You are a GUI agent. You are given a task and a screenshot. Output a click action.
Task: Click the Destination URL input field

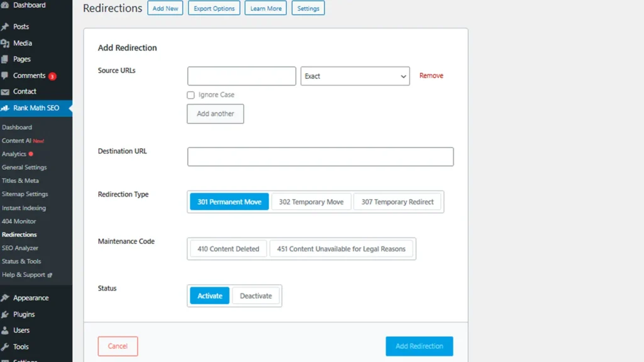(320, 156)
